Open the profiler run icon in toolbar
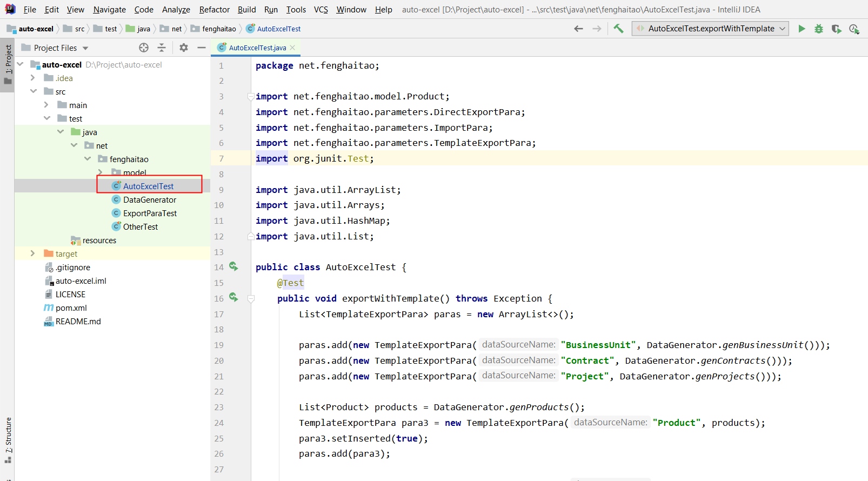Screen dimensions: 868x481 tap(854, 29)
